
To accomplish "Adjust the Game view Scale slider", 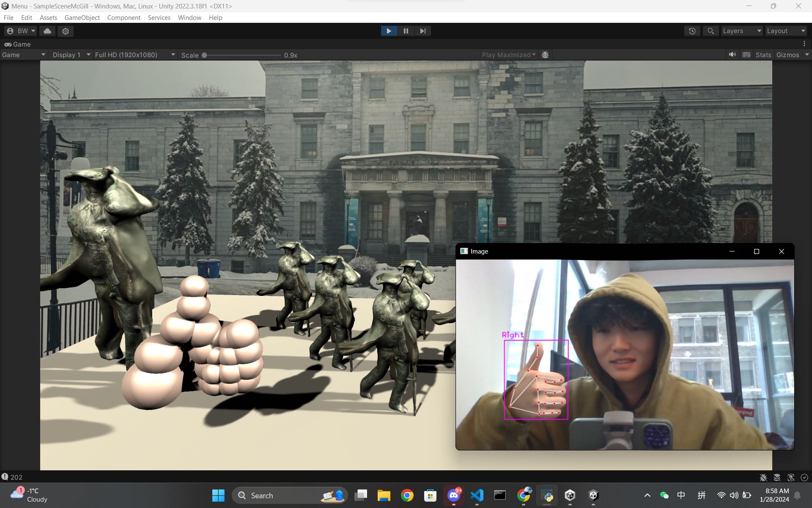I will (204, 55).
